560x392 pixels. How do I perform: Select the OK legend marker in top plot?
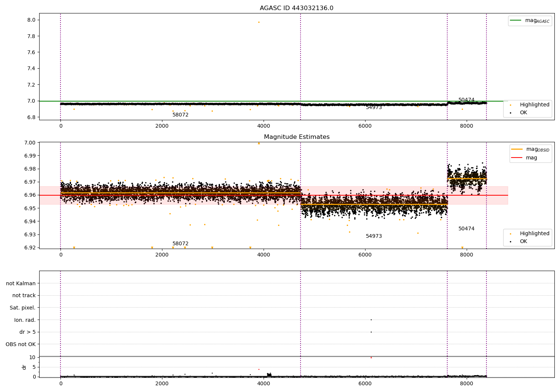click(x=510, y=113)
